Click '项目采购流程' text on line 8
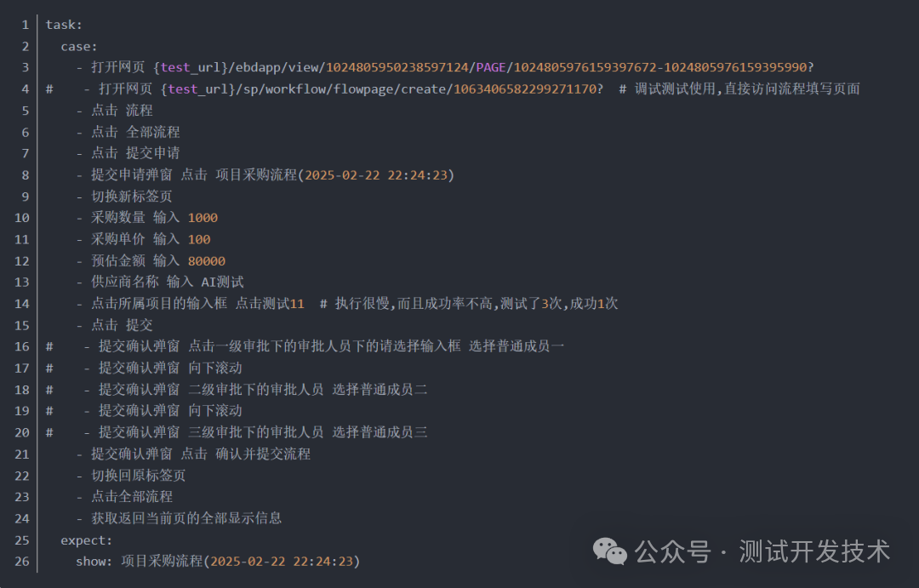 tap(256, 174)
